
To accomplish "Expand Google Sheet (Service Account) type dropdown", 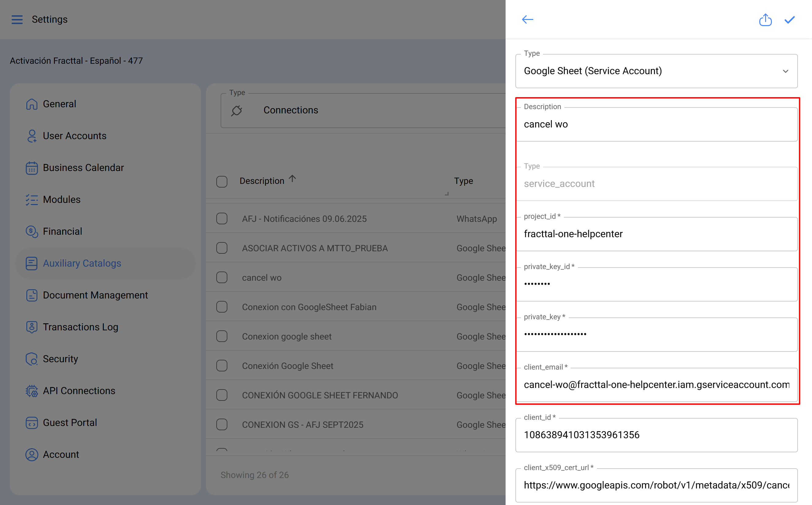I will pos(656,71).
